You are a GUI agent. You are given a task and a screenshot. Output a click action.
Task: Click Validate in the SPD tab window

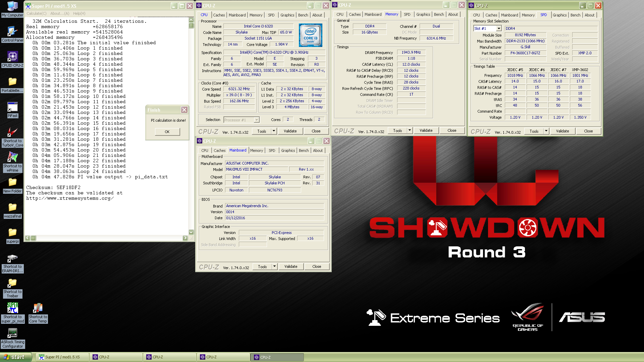pyautogui.click(x=562, y=131)
